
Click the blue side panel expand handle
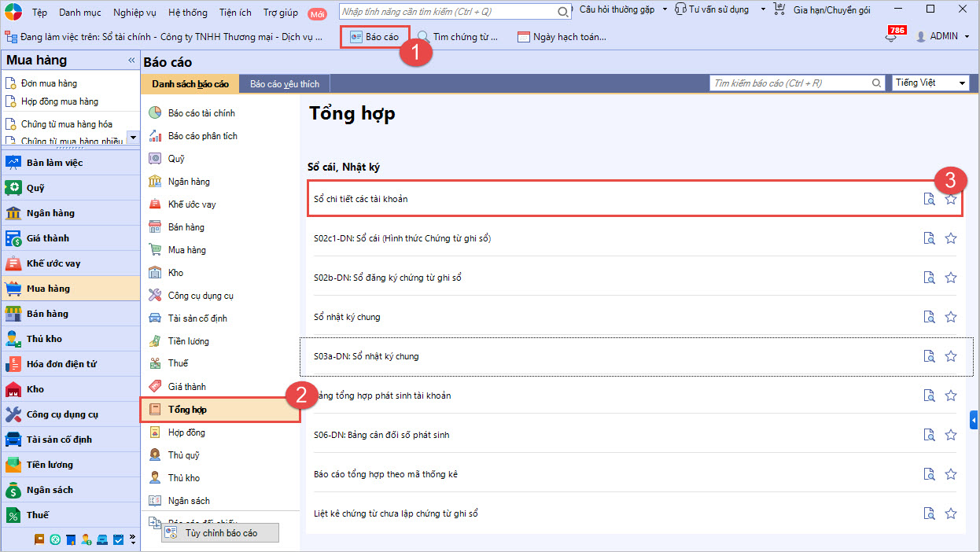click(974, 421)
